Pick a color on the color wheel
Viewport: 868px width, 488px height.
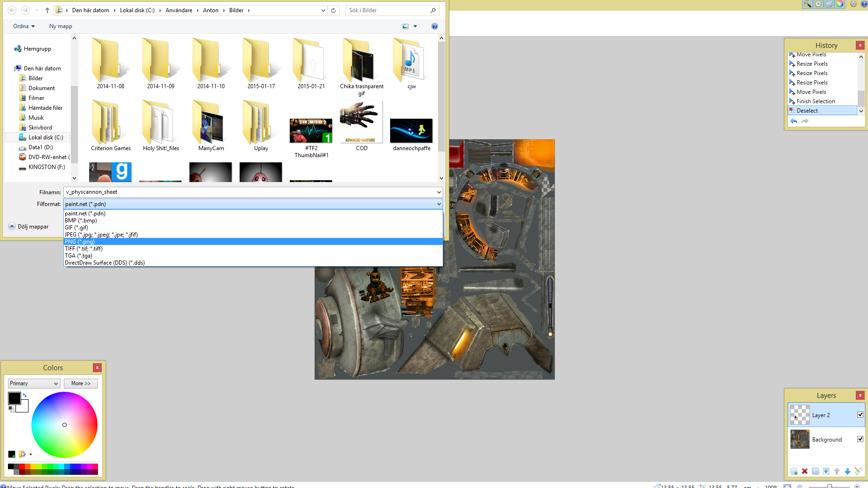pyautogui.click(x=64, y=425)
